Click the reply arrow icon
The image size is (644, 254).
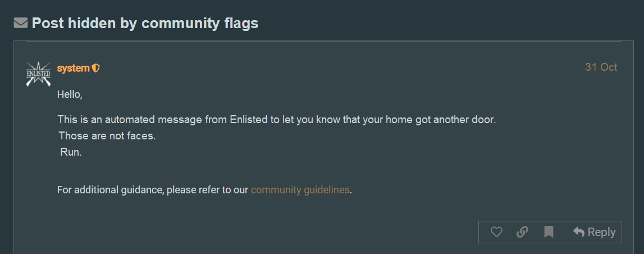579,232
